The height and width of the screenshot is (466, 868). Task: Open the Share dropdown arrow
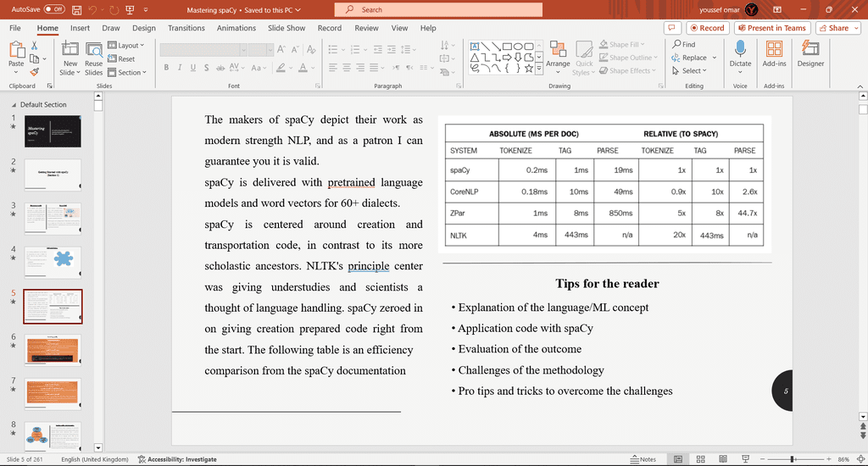pyautogui.click(x=857, y=28)
